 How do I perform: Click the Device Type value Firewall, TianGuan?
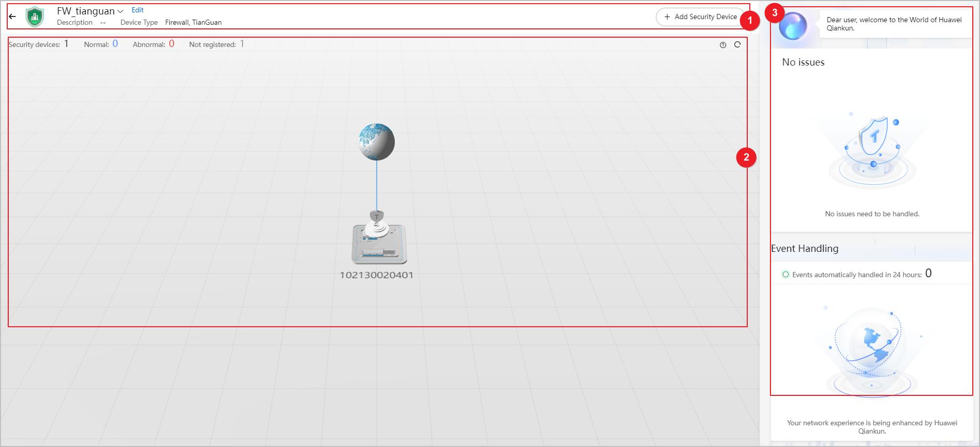(x=194, y=22)
